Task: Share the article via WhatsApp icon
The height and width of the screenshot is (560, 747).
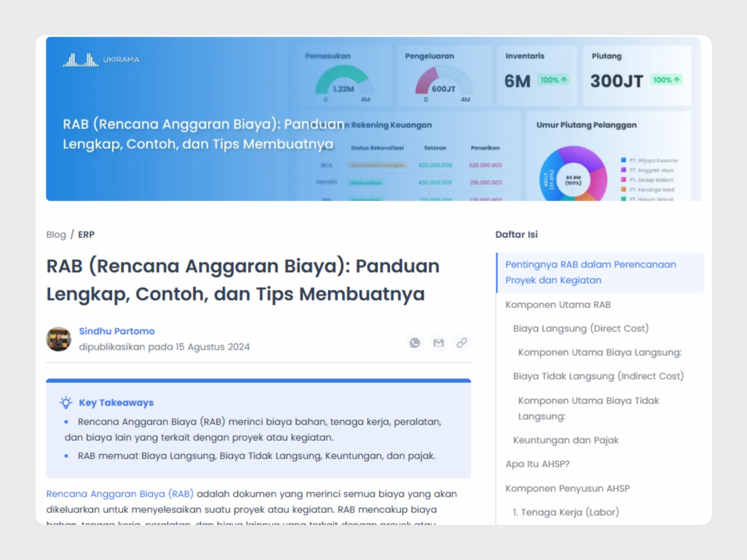Action: (x=415, y=343)
